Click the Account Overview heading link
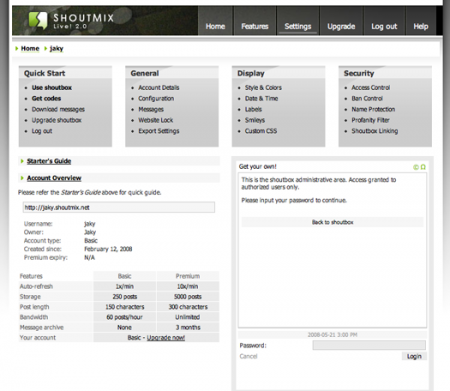 pos(54,178)
